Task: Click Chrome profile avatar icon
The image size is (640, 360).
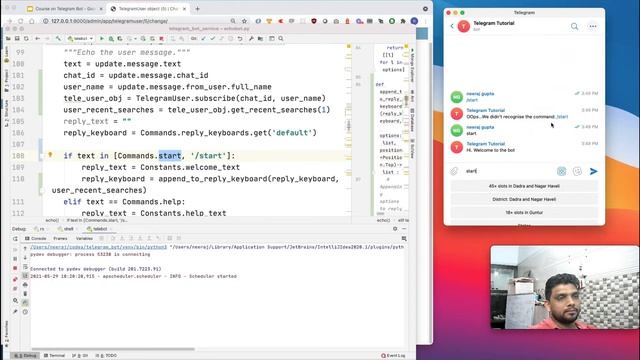Action: click(414, 21)
